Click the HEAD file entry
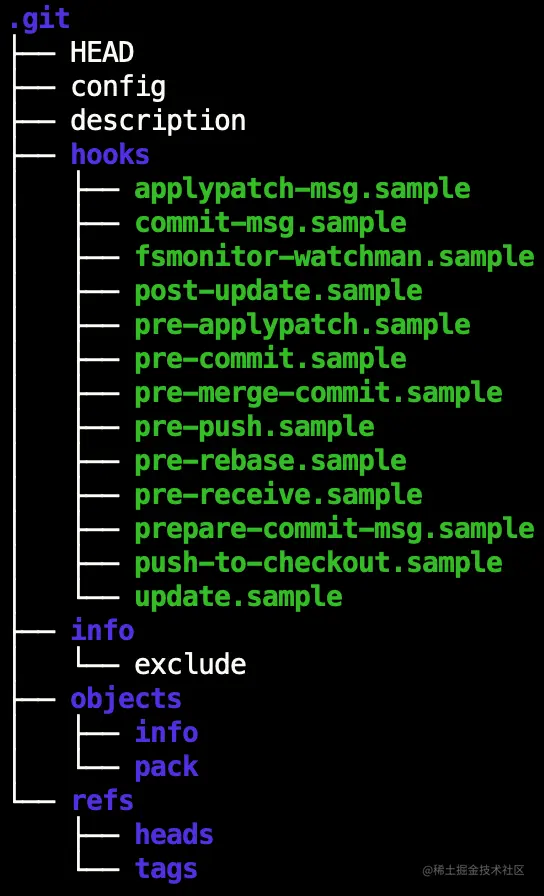The height and width of the screenshot is (896, 544). click(x=102, y=53)
